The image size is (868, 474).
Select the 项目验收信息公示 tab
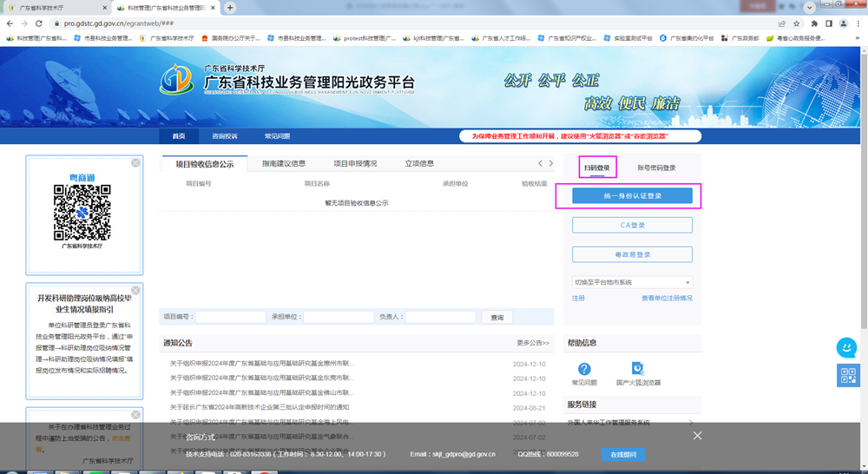click(x=205, y=164)
